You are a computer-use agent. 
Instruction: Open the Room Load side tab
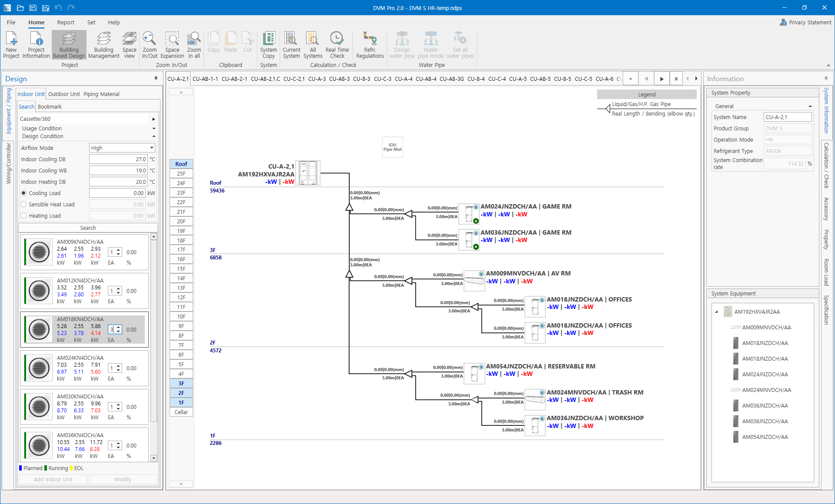tap(826, 272)
